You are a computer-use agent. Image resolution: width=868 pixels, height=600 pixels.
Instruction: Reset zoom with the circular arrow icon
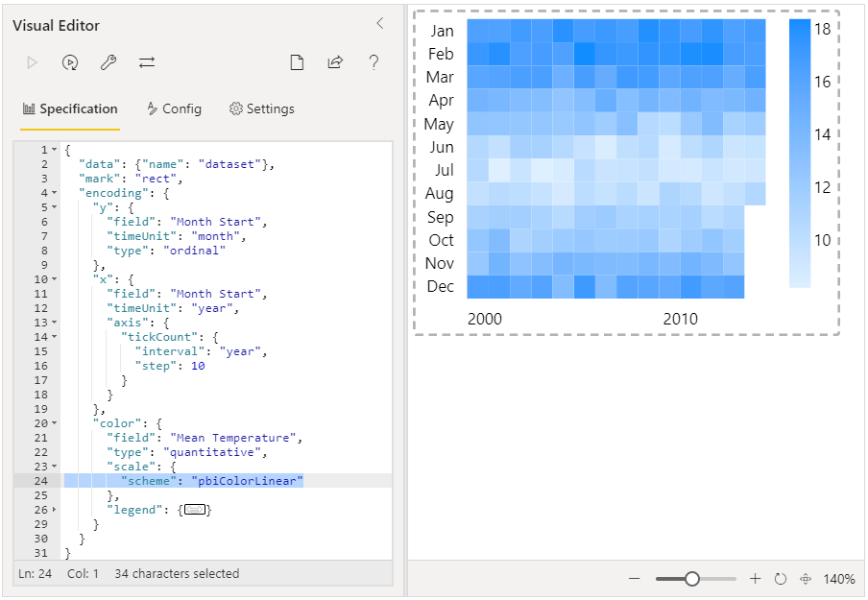(x=781, y=579)
